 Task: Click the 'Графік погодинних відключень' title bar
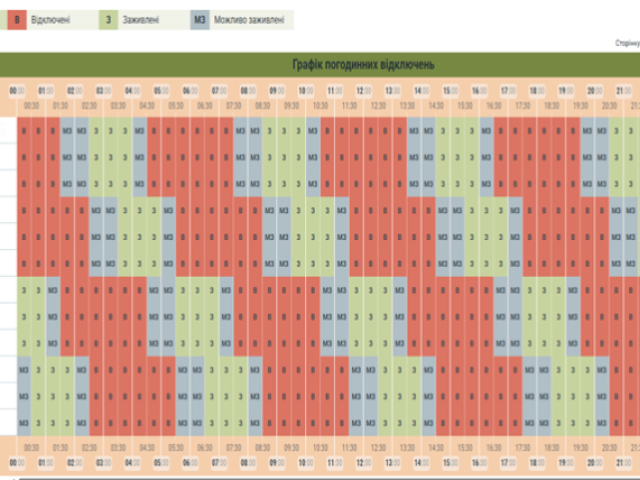pos(320,64)
